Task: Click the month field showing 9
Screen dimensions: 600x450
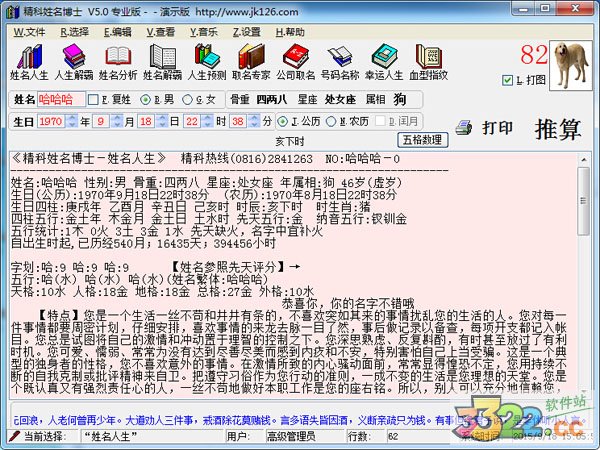Action: (x=102, y=121)
